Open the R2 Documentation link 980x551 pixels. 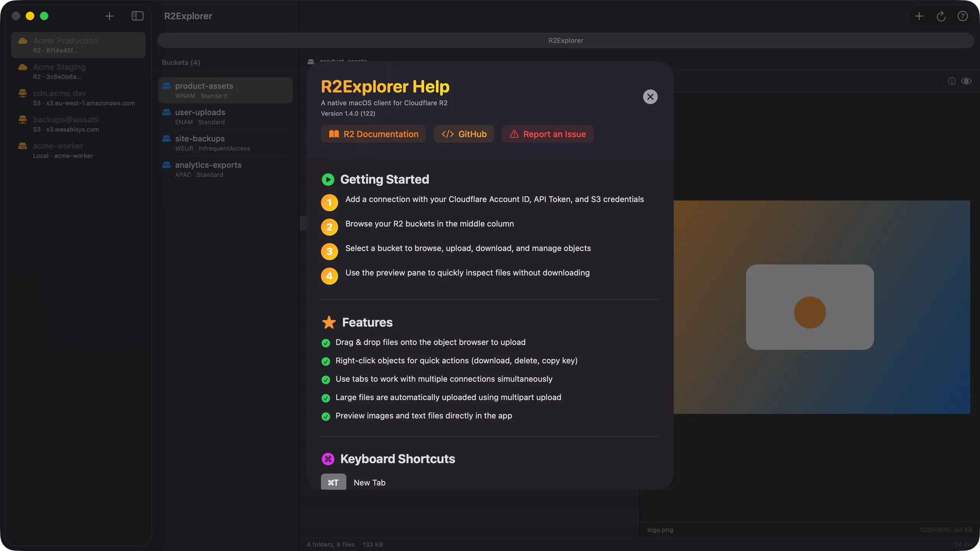pos(373,134)
